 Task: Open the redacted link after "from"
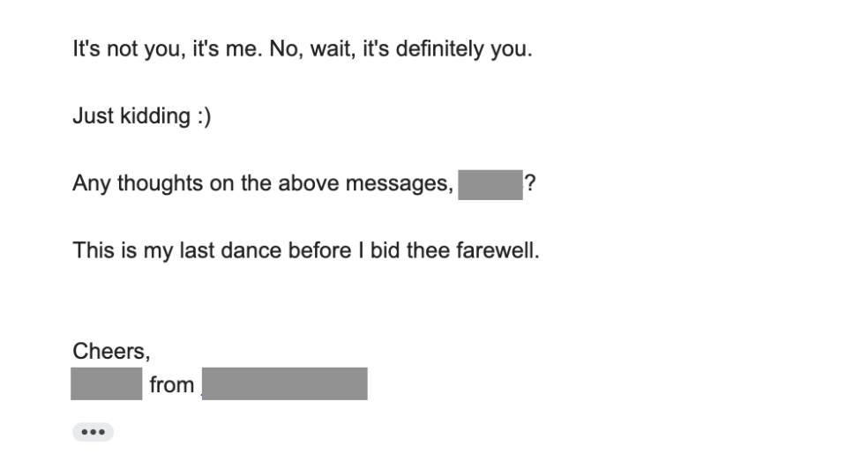284,384
